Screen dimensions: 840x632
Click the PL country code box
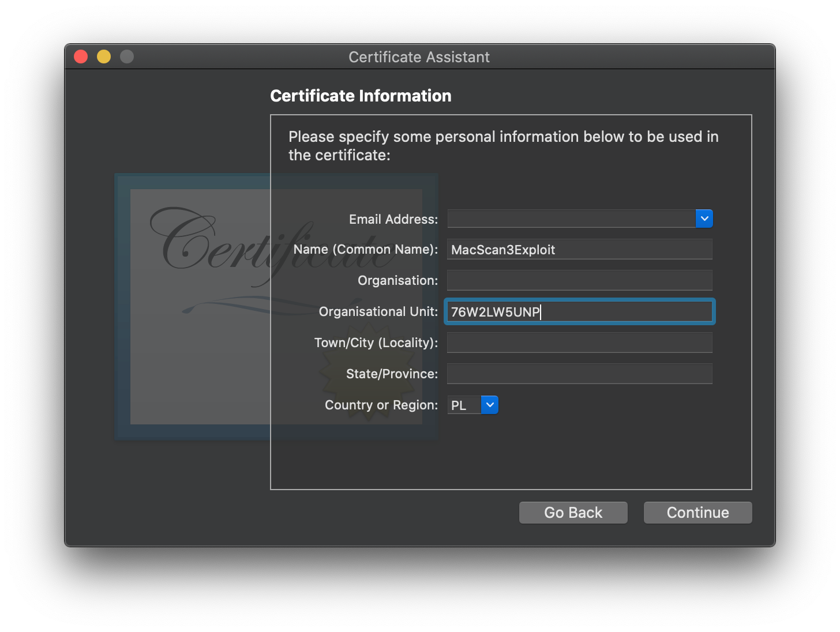coord(464,405)
